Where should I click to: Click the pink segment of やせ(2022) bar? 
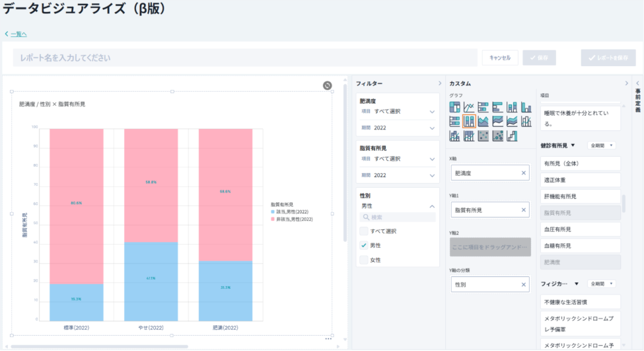pyautogui.click(x=151, y=185)
